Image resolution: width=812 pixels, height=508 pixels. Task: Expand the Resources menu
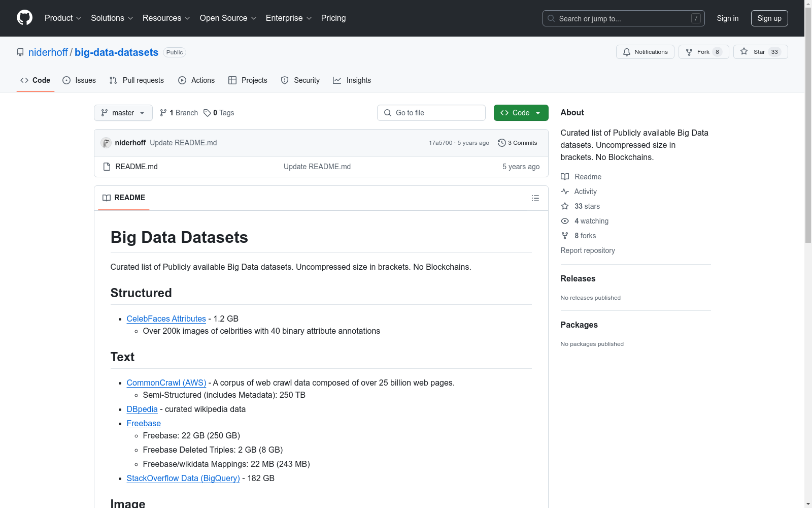tap(166, 18)
